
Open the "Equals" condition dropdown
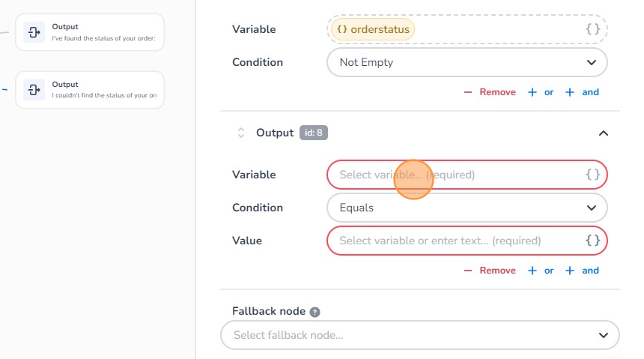click(x=467, y=208)
